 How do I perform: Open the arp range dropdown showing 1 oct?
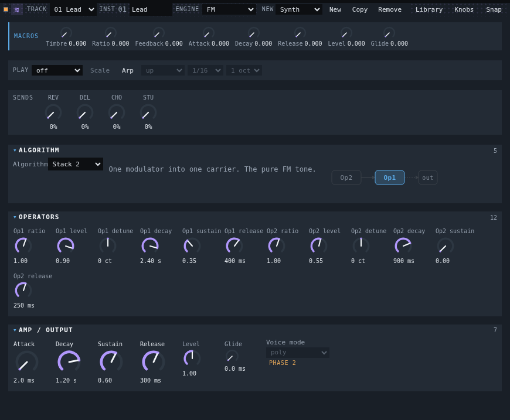coord(244,70)
